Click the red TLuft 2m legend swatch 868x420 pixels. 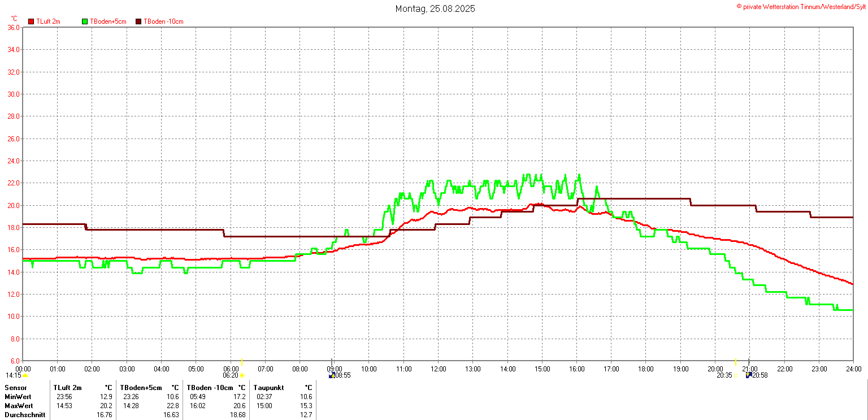tap(31, 21)
